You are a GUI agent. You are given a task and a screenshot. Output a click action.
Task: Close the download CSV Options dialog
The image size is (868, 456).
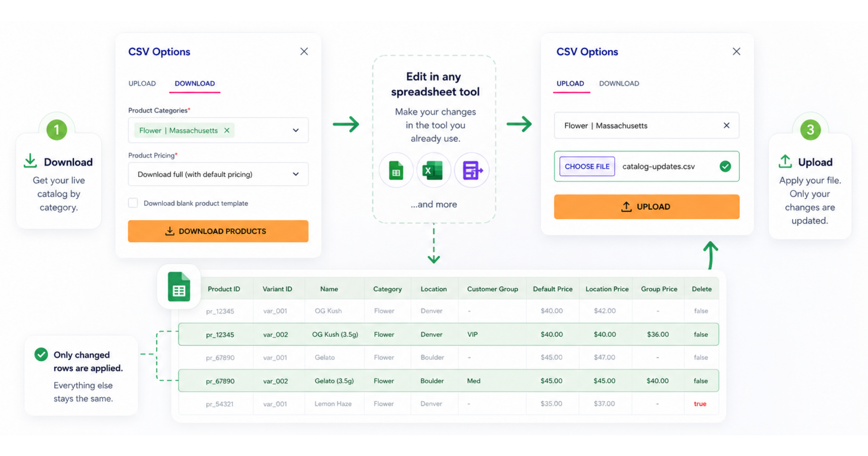click(x=304, y=51)
